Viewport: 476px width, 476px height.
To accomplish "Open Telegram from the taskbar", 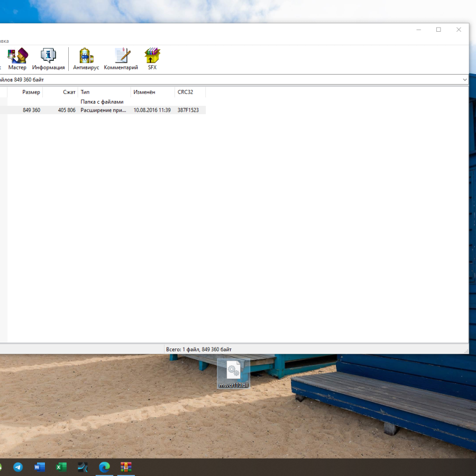I will (18, 467).
